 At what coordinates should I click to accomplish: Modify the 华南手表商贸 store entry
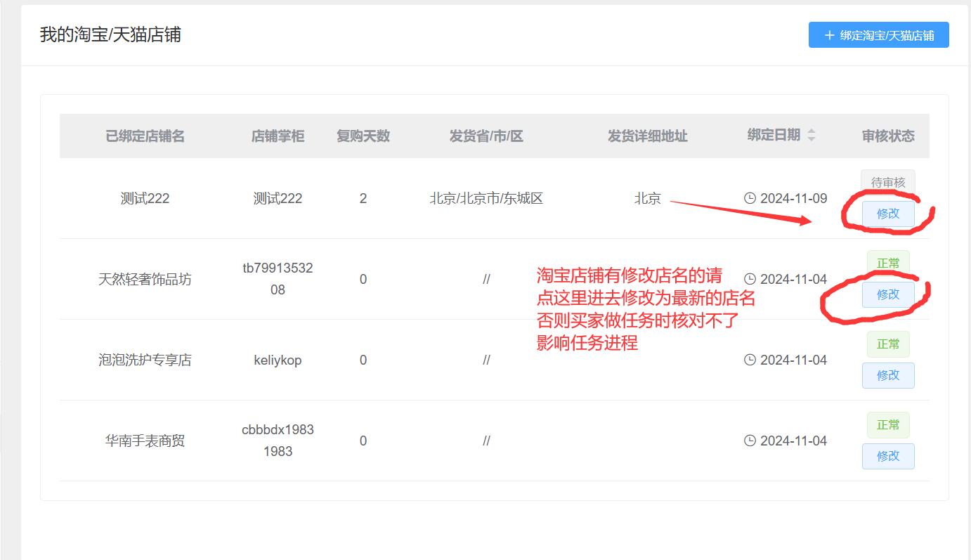[888, 456]
